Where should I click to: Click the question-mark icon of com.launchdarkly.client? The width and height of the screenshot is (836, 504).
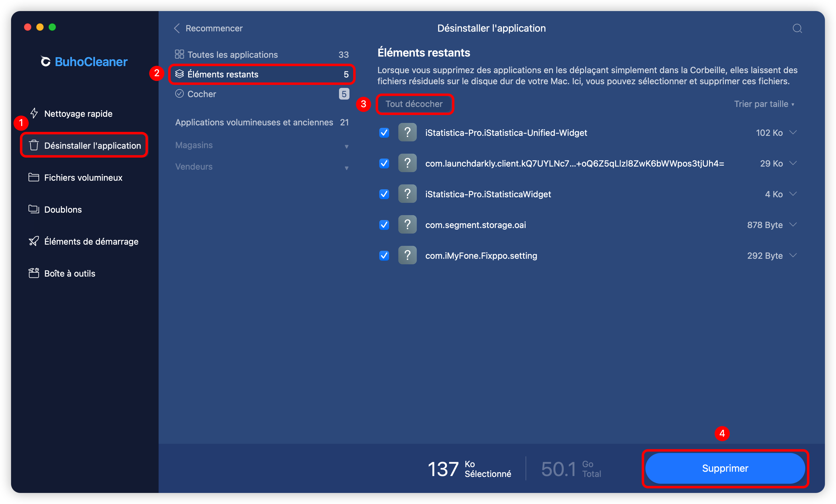[407, 163]
